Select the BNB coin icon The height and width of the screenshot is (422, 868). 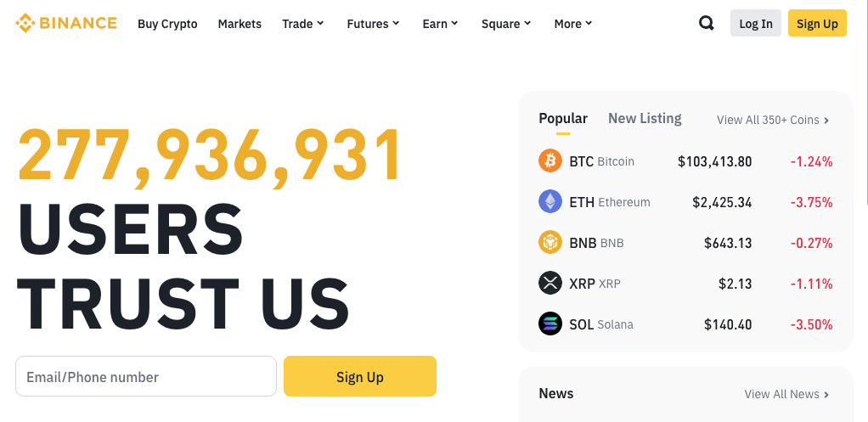point(550,242)
